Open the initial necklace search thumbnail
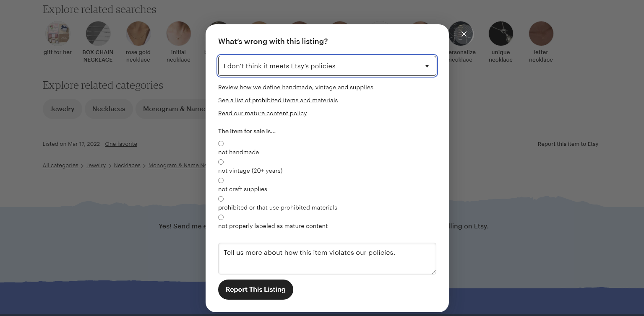 click(x=178, y=34)
